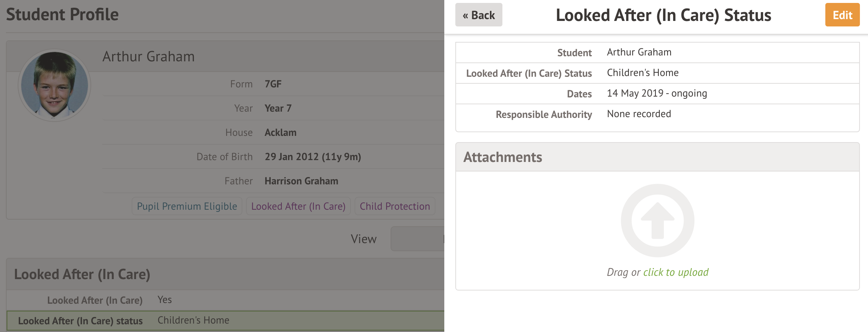This screenshot has height=332, width=868.
Task: Click the upload arrow icon
Action: (x=657, y=220)
